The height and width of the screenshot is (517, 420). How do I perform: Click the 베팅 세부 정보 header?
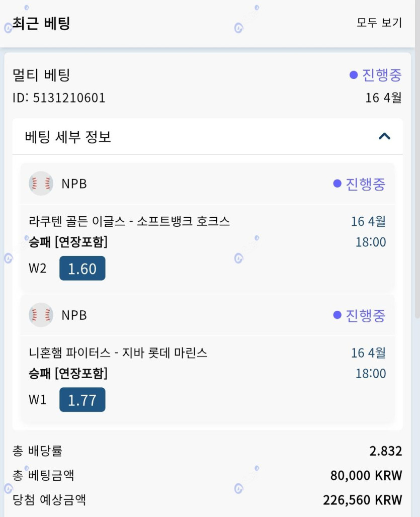click(208, 136)
